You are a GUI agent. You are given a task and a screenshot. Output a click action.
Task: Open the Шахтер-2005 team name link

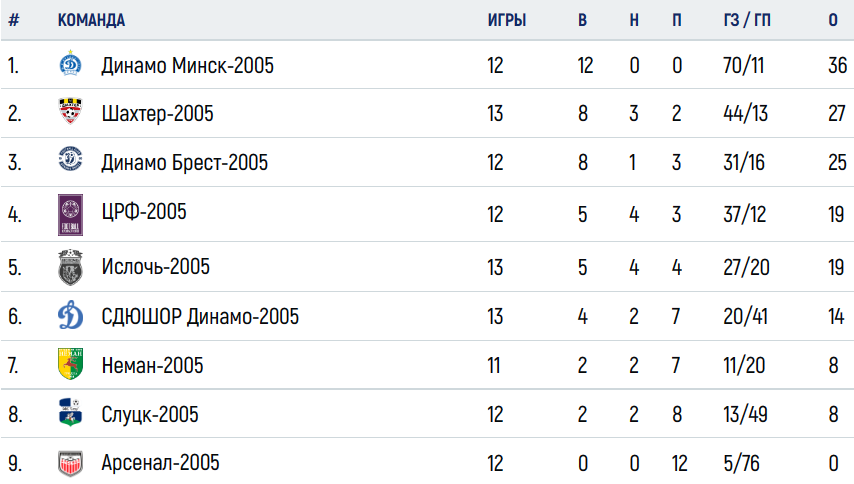click(x=157, y=114)
